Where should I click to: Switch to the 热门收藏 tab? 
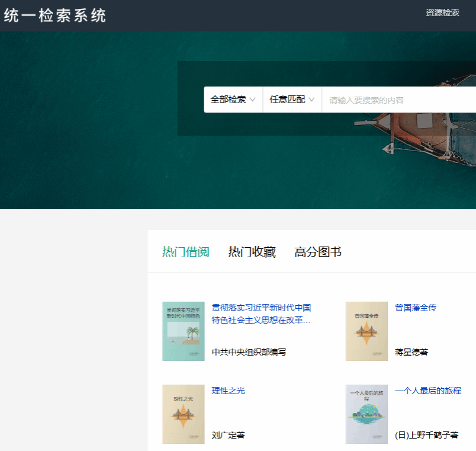pos(252,252)
